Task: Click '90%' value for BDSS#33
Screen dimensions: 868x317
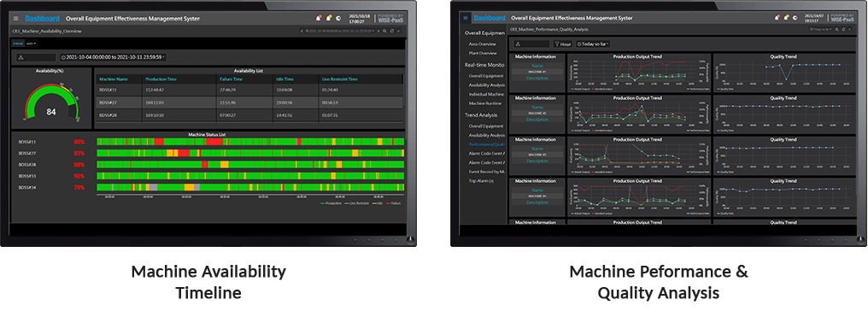Action: 79,176
